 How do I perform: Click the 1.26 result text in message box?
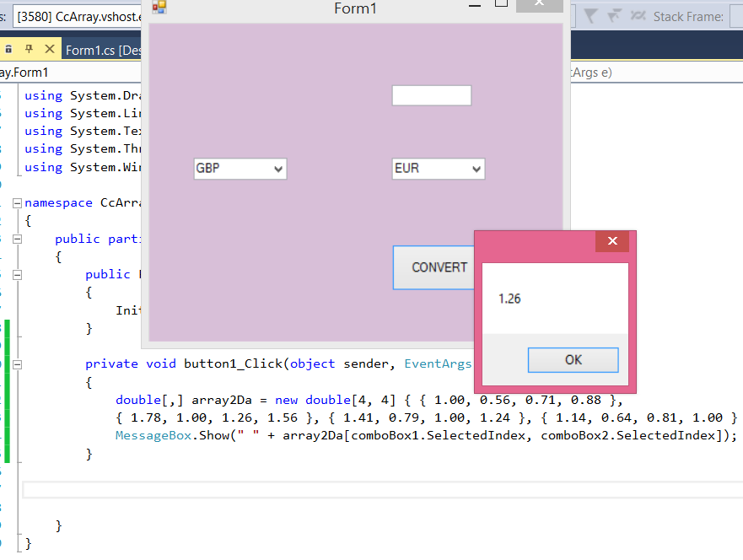click(x=509, y=299)
